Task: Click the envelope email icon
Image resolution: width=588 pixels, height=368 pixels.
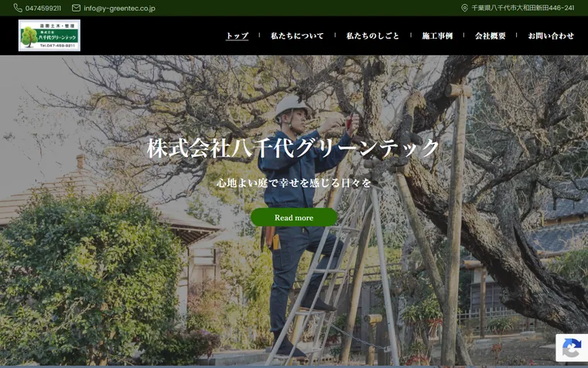Action: click(76, 8)
